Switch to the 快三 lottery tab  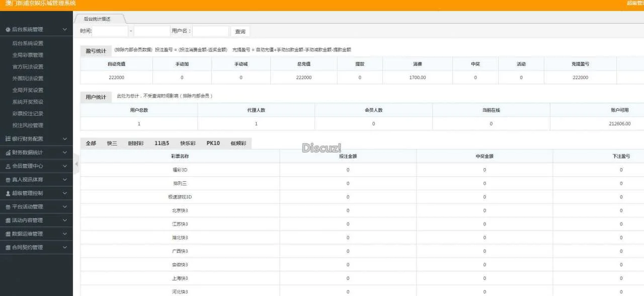point(112,143)
